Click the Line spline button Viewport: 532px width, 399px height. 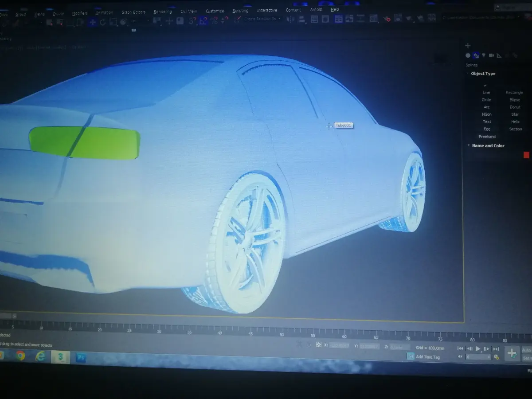tap(486, 93)
